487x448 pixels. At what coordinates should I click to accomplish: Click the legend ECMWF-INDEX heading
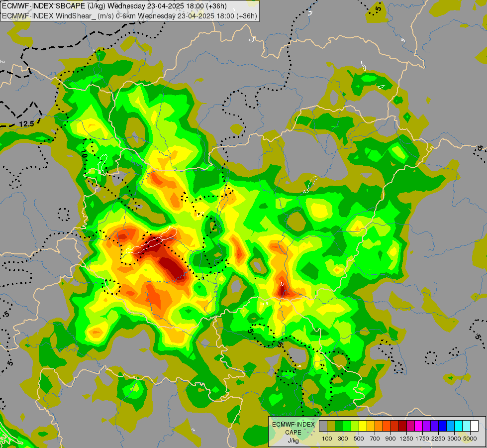pos(293,425)
